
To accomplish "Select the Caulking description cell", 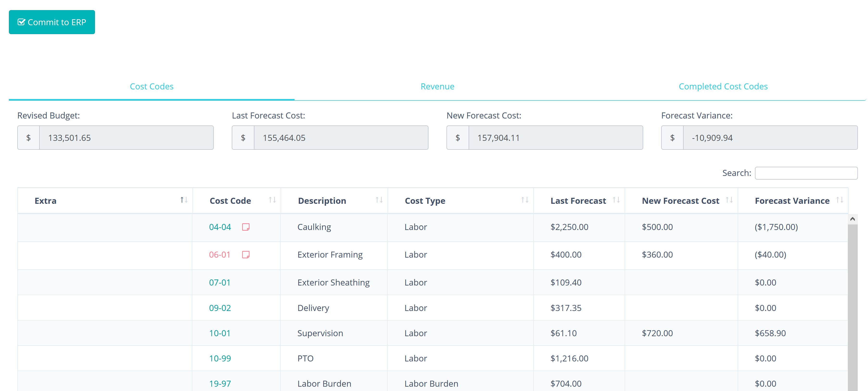I will click(x=334, y=227).
